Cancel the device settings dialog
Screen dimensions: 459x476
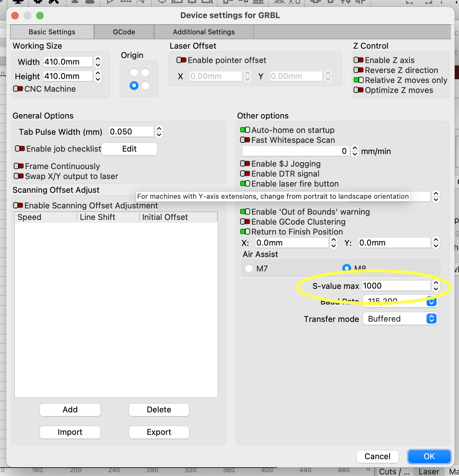click(378, 456)
